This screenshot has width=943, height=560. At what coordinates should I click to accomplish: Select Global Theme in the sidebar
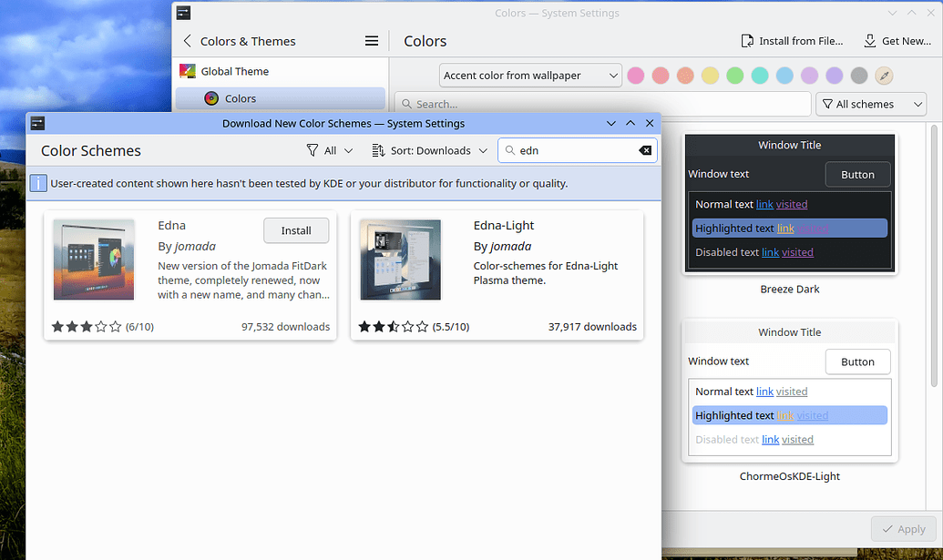tap(237, 70)
